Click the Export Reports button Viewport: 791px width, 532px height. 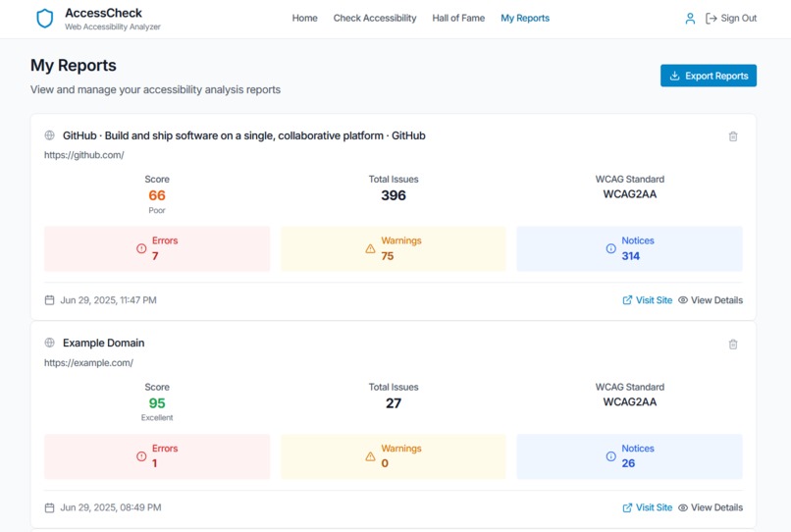(709, 76)
